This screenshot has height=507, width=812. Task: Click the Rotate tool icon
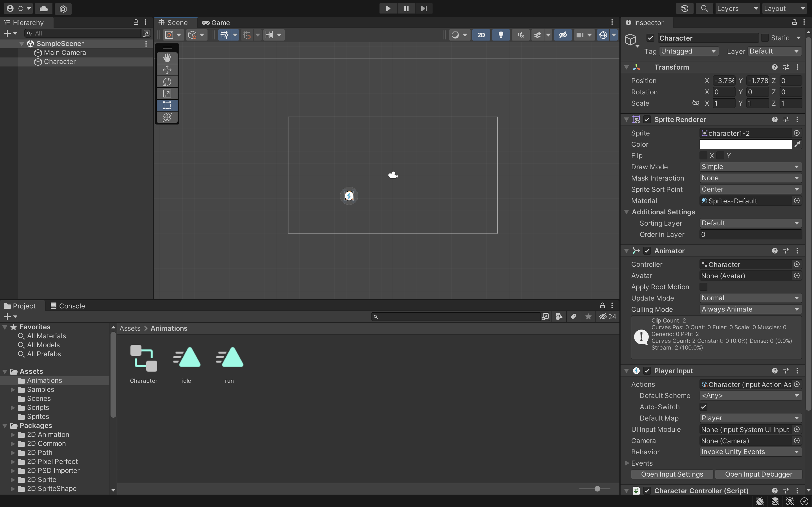pyautogui.click(x=167, y=82)
